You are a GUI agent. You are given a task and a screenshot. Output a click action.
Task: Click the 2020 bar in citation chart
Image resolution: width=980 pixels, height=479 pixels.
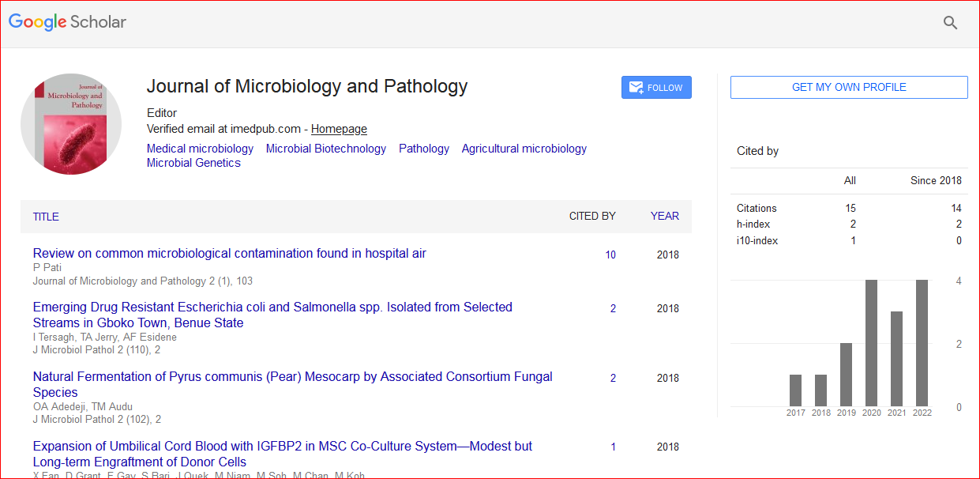tap(871, 343)
